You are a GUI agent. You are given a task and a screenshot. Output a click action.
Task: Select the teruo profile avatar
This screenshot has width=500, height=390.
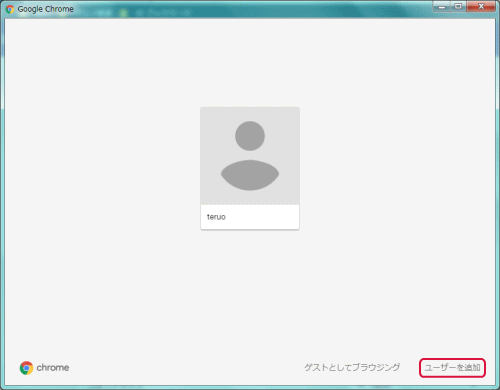pyautogui.click(x=250, y=156)
